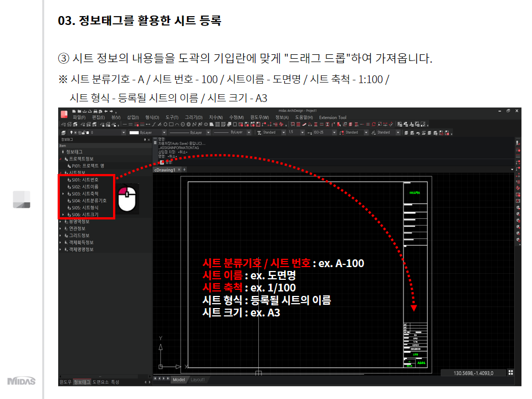This screenshot has width=532, height=399.
Task: Pin the 정보태그 panel with pushpin icon
Action: coord(144,140)
